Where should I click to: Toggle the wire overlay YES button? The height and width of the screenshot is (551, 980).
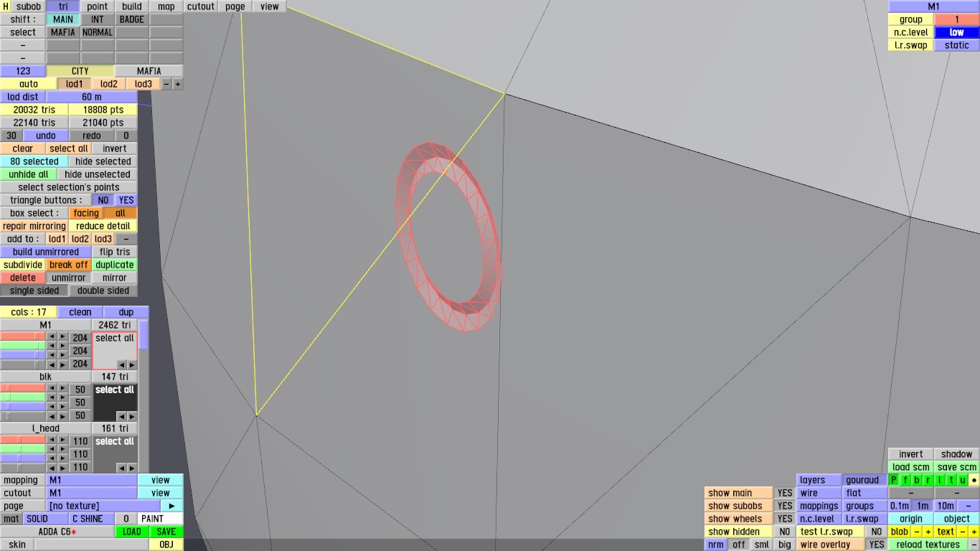coord(877,545)
